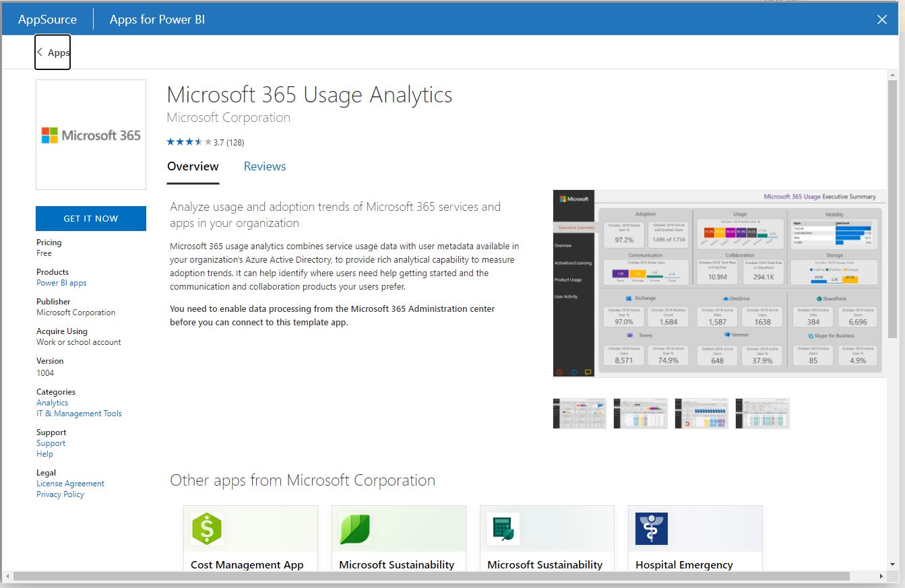
Task: Click the Microsoft 365 logo tile
Action: [x=91, y=135]
